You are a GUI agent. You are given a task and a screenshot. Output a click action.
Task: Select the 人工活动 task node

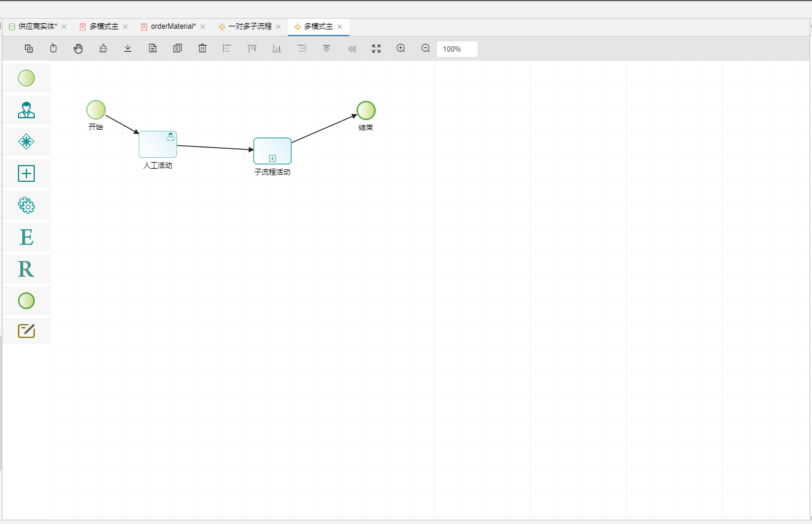[x=157, y=145]
